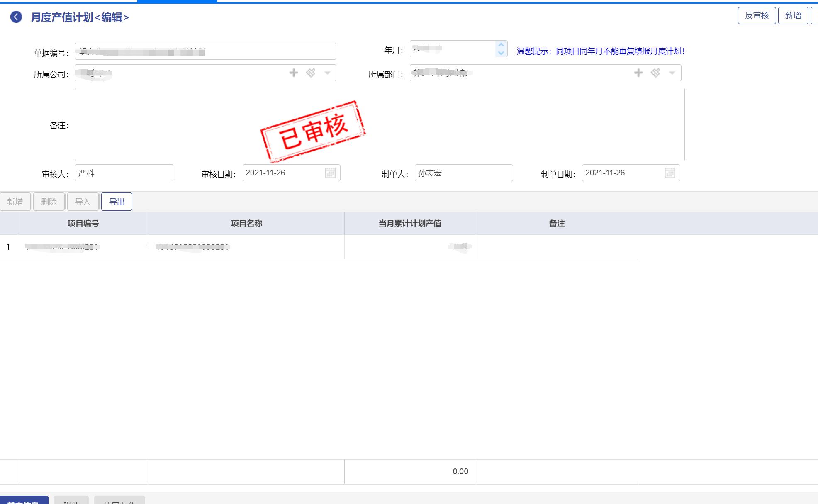Switch to the 附件 tab
818x504 pixels.
(71, 501)
